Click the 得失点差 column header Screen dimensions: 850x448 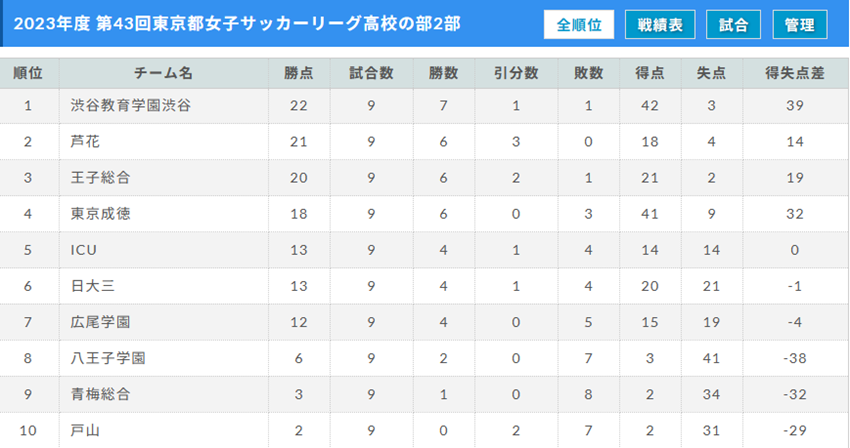pyautogui.click(x=795, y=73)
